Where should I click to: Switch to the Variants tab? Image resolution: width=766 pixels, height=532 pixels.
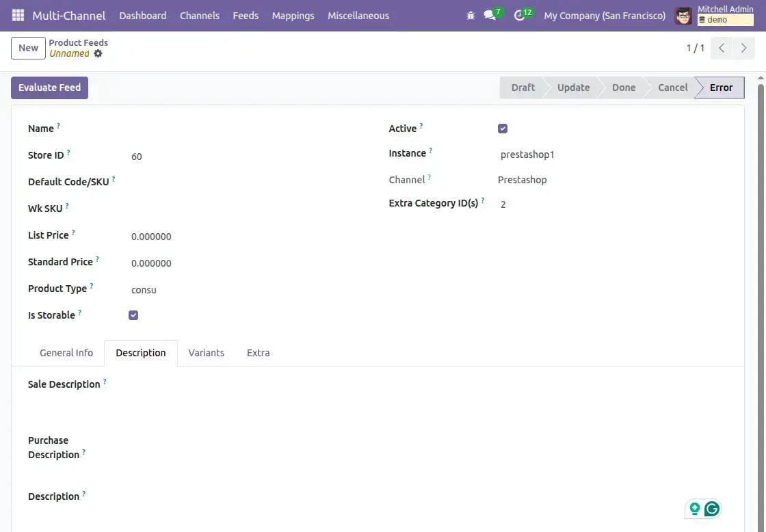coord(206,353)
